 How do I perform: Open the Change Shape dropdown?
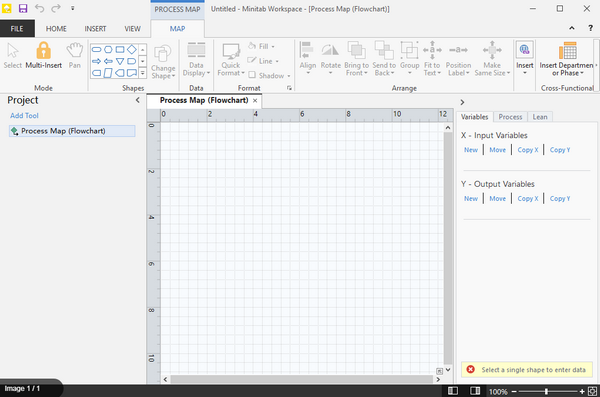tap(163, 62)
